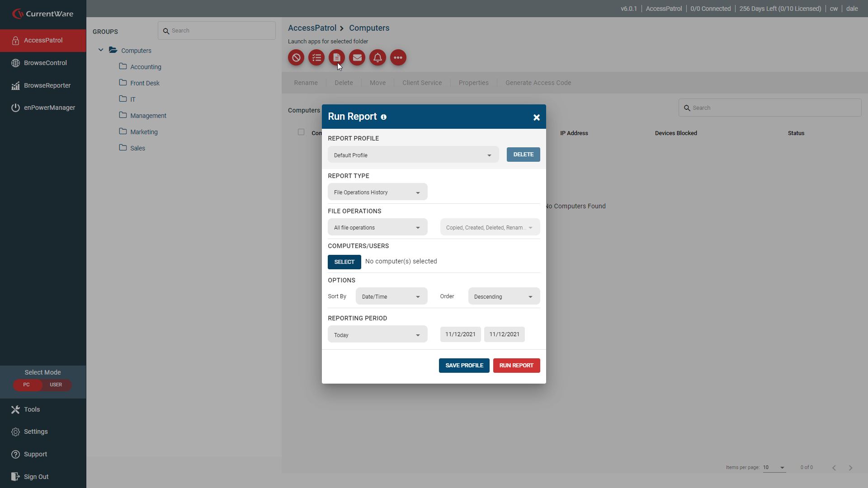Open BrowseControl in the sidebar
Viewport: 868px width, 488px height.
pyautogui.click(x=43, y=63)
